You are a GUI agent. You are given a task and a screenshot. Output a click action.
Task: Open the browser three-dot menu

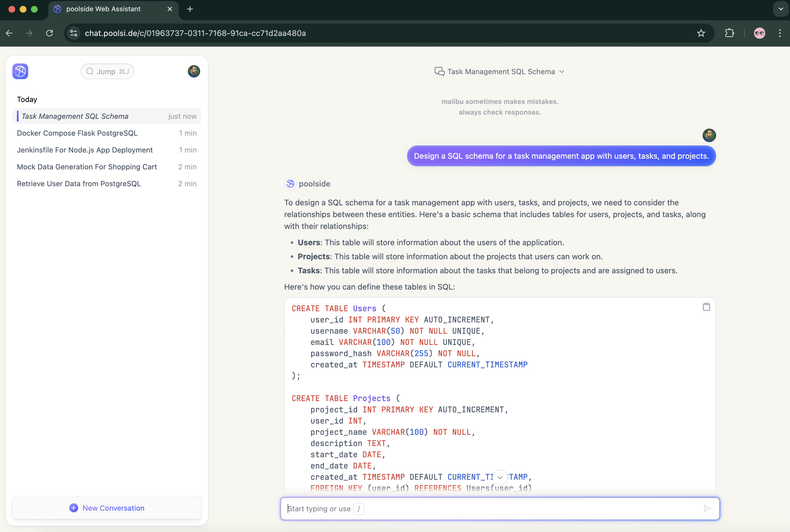[x=780, y=33]
